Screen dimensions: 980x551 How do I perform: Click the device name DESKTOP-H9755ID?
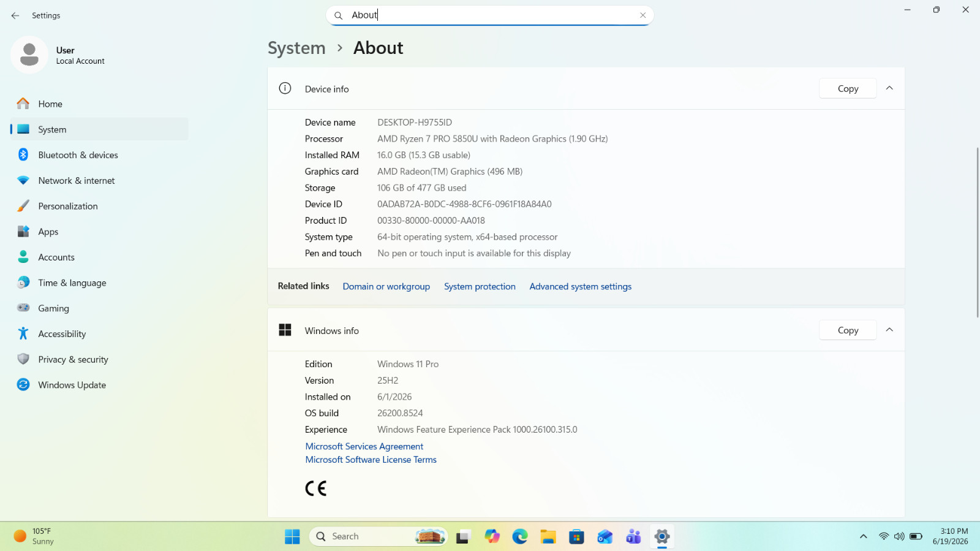pos(415,123)
